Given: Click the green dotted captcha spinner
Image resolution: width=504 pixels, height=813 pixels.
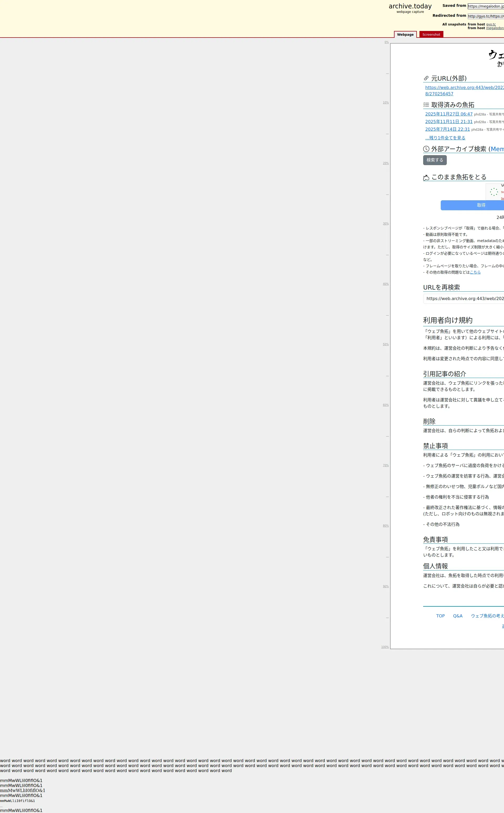Looking at the screenshot, I should tap(494, 192).
